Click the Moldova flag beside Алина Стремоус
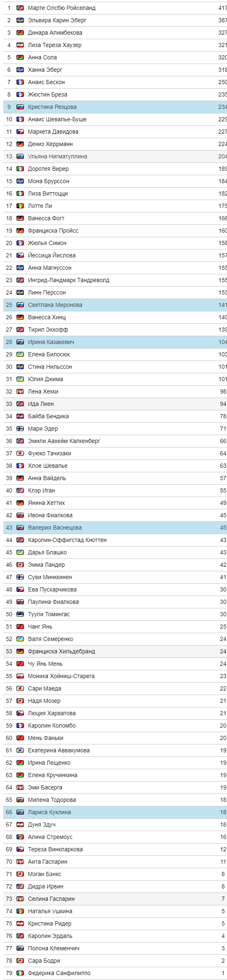Image resolution: width=227 pixels, height=980 pixels. point(20,837)
